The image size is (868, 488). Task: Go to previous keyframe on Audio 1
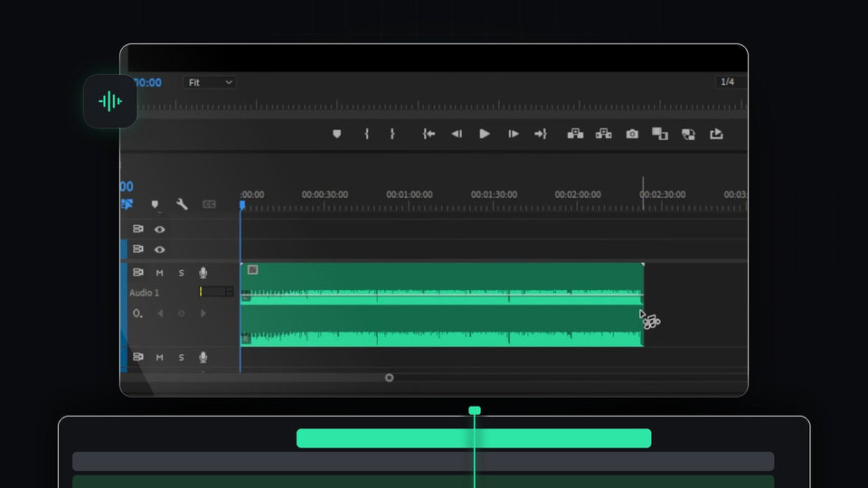[160, 314]
